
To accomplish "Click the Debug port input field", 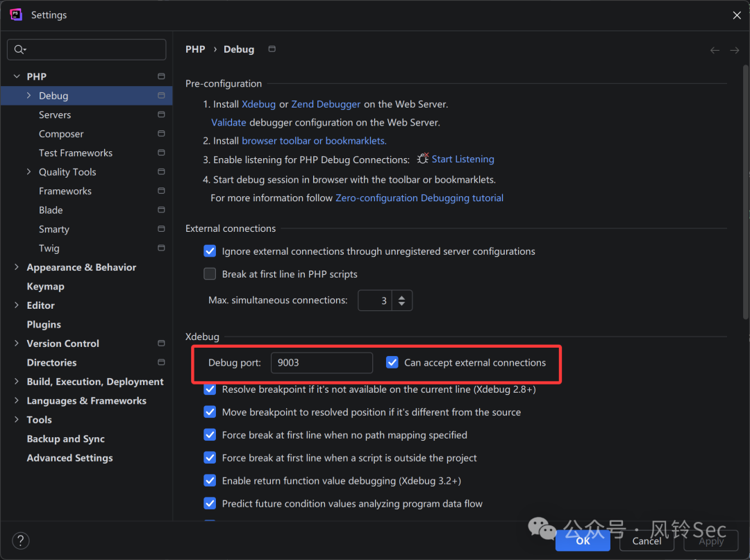I will [x=322, y=363].
